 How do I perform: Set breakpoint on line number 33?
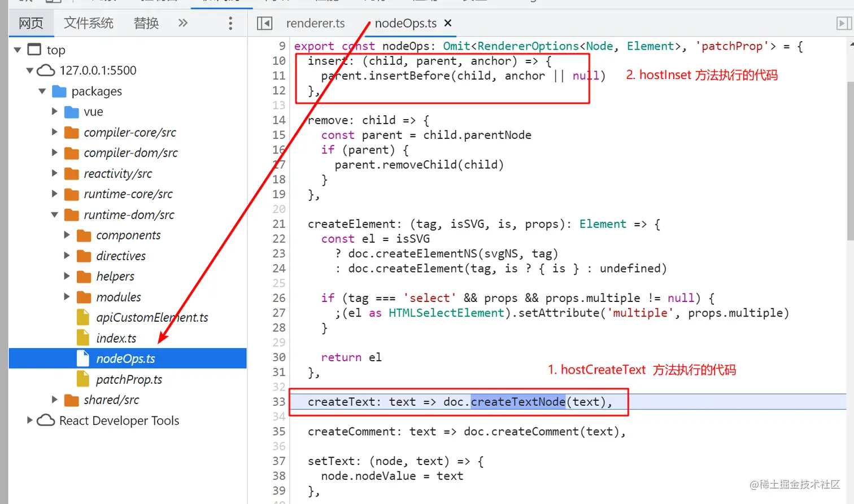coord(279,402)
